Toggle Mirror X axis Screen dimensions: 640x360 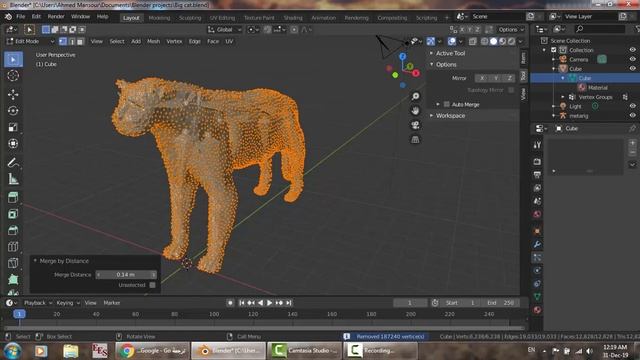pos(482,78)
